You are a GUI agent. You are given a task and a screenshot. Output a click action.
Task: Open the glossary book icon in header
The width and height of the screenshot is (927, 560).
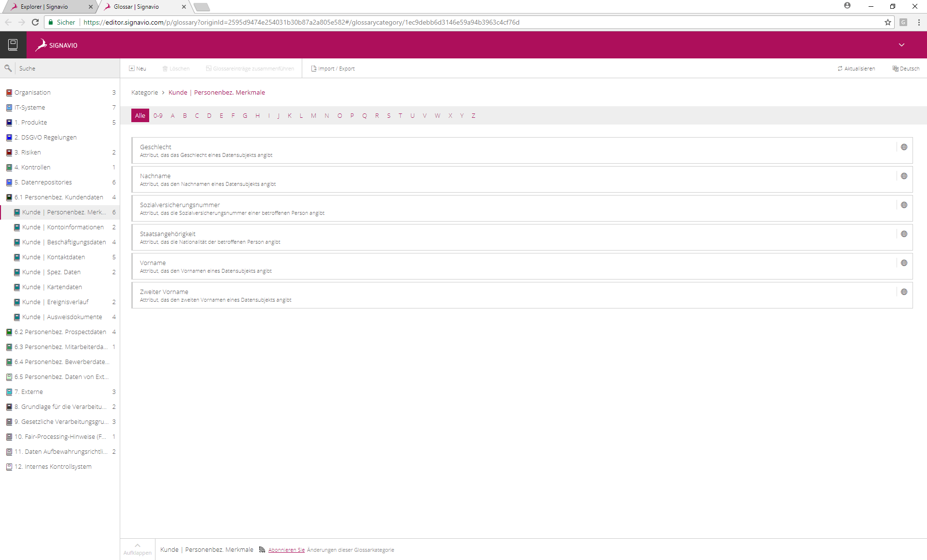click(13, 45)
